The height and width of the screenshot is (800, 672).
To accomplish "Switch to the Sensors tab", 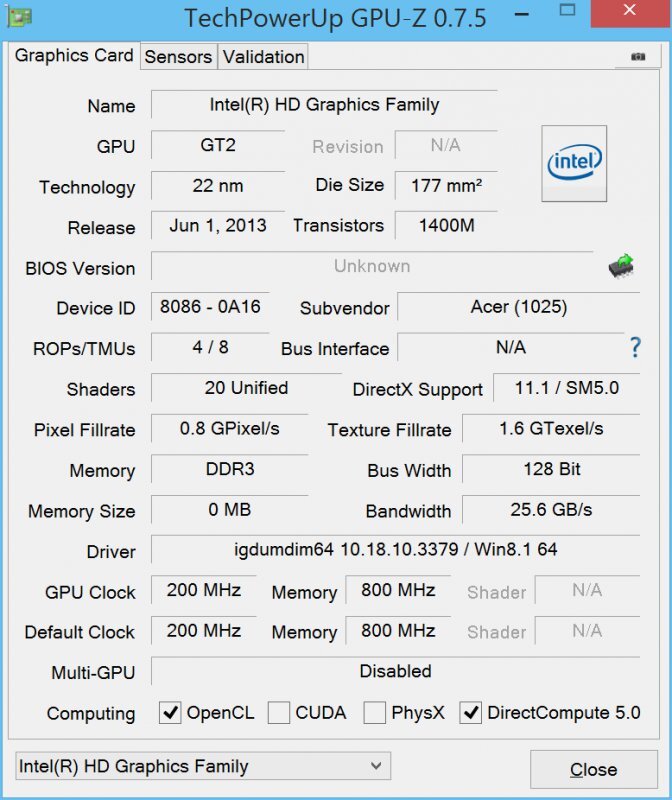I will (x=178, y=57).
